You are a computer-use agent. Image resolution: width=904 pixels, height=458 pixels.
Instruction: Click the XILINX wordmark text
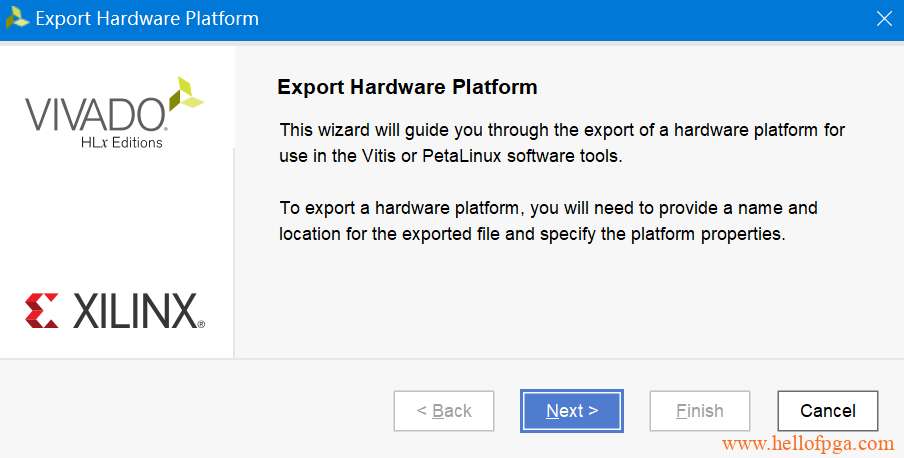coord(135,311)
